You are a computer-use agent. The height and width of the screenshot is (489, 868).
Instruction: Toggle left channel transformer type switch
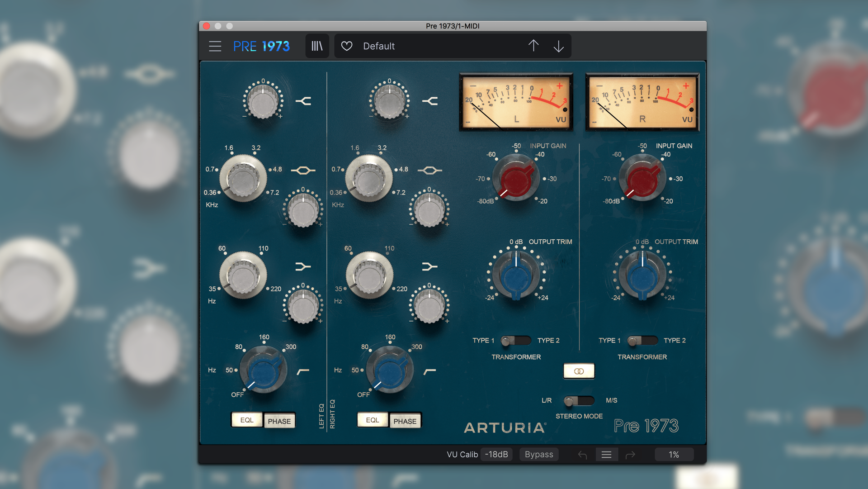click(515, 341)
